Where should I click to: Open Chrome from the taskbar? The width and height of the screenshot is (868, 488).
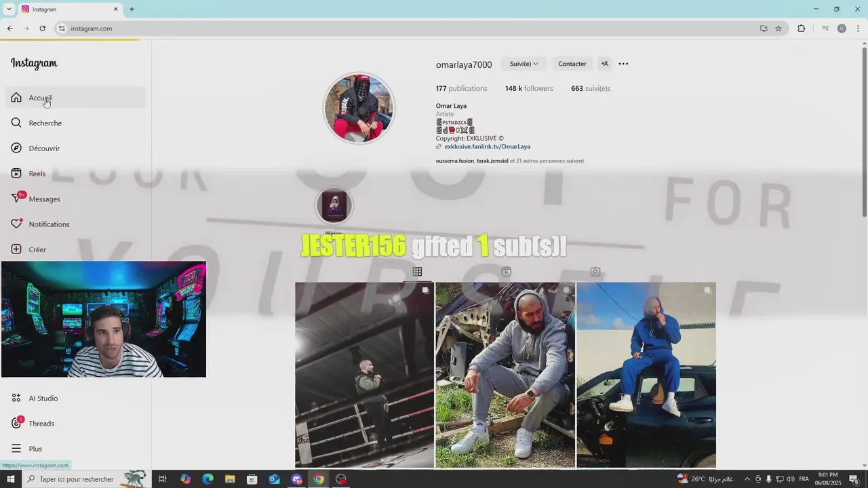click(319, 479)
